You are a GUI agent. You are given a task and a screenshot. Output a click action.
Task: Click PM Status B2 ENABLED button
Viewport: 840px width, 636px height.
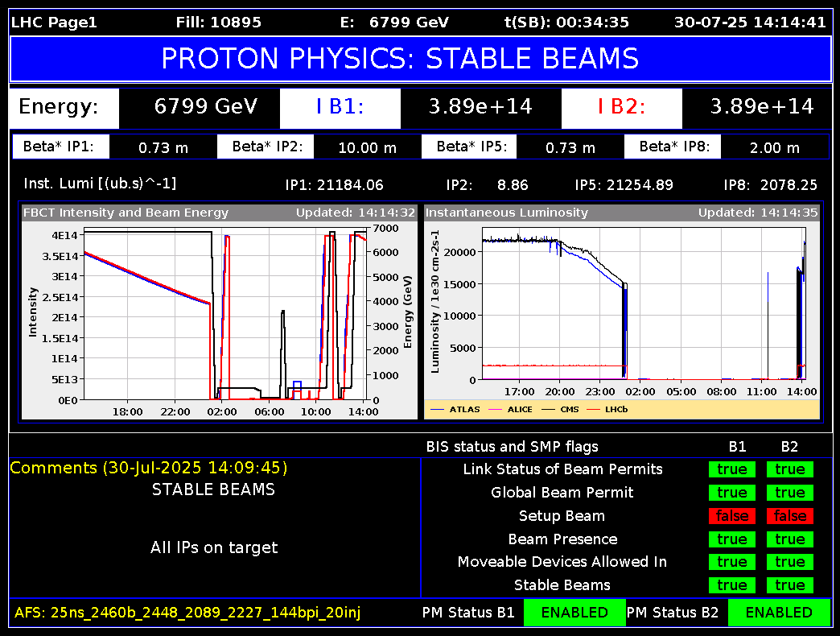click(779, 613)
